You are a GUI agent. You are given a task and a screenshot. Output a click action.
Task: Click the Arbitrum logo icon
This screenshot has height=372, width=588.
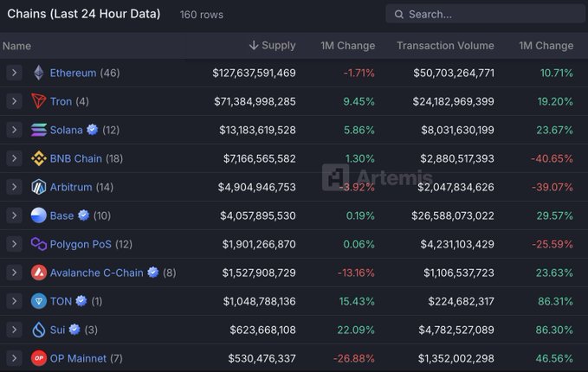[x=38, y=187]
